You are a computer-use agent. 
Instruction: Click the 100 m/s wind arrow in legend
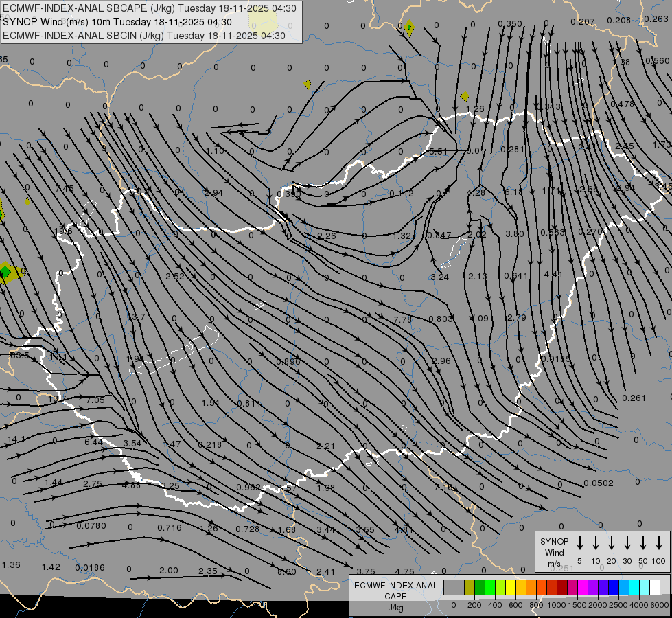659,543
